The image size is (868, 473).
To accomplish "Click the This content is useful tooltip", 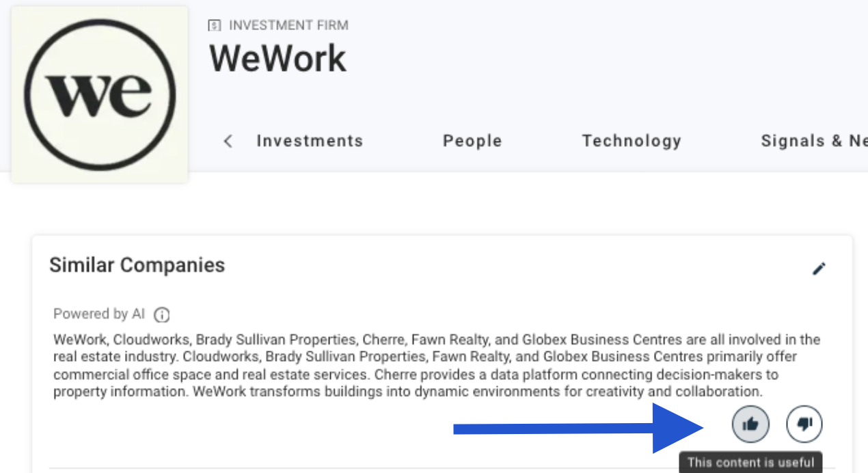I will (750, 462).
